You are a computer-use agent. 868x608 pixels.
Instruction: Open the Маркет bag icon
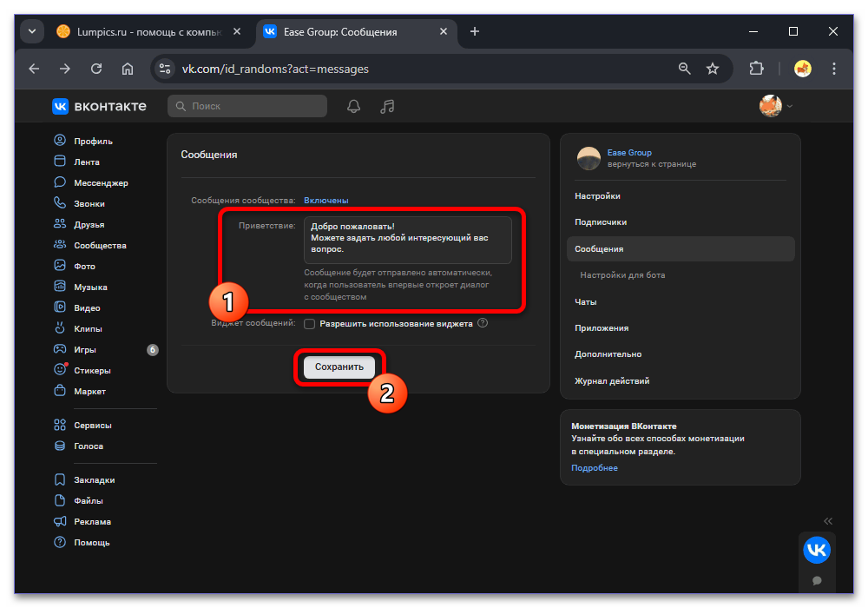(60, 390)
